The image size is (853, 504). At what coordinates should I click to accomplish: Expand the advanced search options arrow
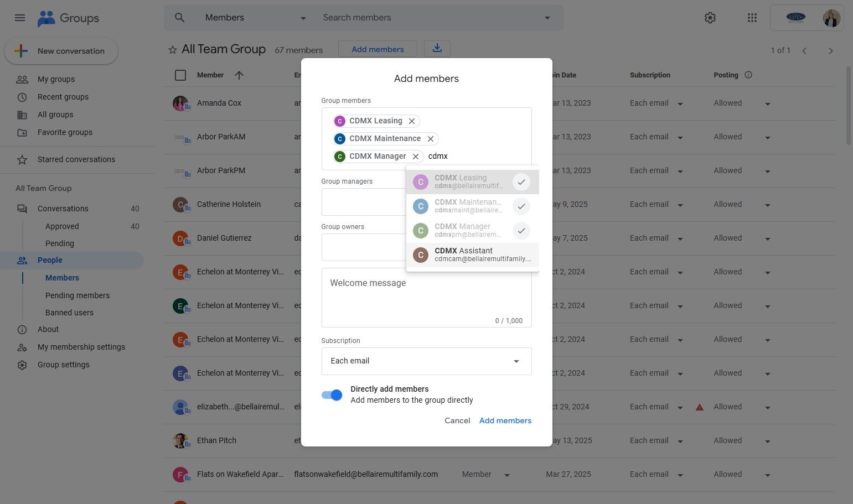547,18
